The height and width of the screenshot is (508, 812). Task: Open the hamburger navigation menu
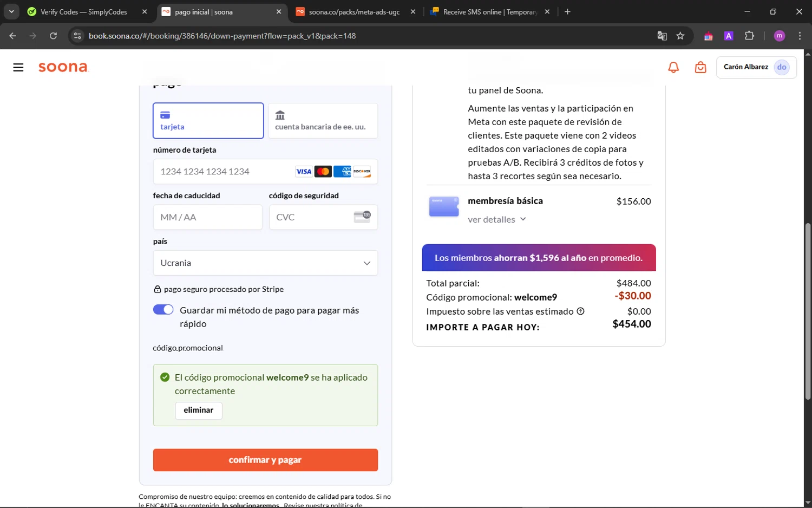coord(18,67)
